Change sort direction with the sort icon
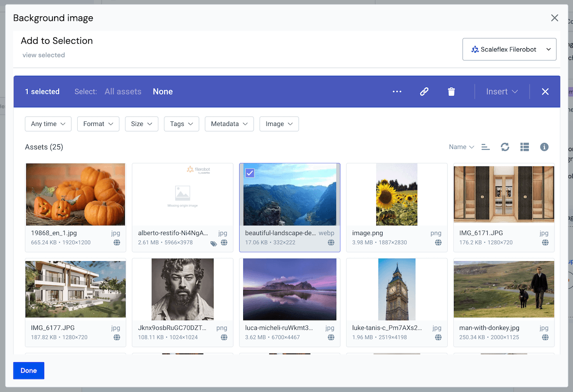 tap(485, 147)
